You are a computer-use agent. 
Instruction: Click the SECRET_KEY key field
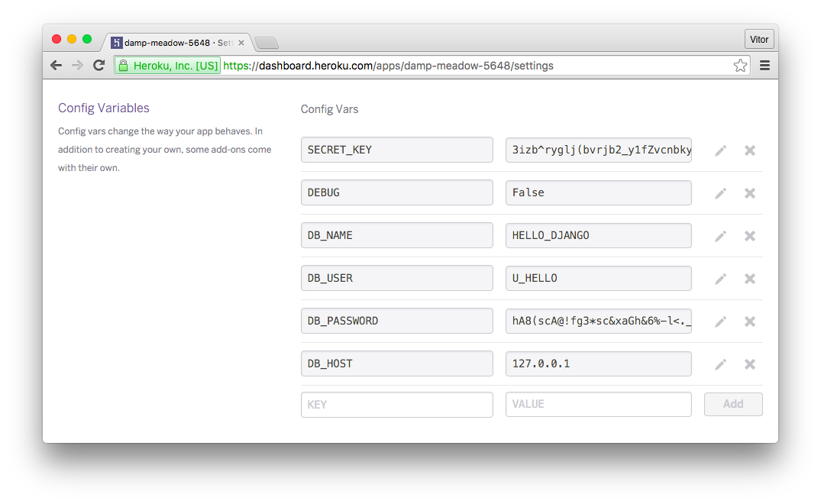click(397, 150)
